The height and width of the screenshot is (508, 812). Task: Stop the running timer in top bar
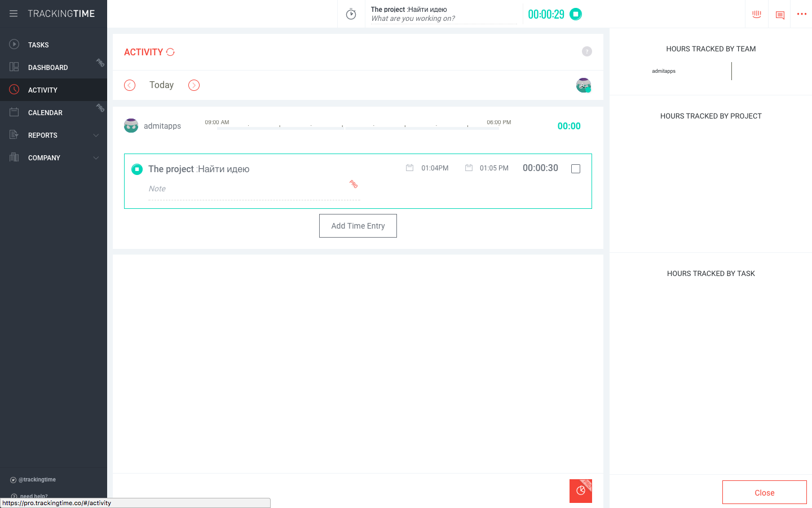tap(576, 14)
